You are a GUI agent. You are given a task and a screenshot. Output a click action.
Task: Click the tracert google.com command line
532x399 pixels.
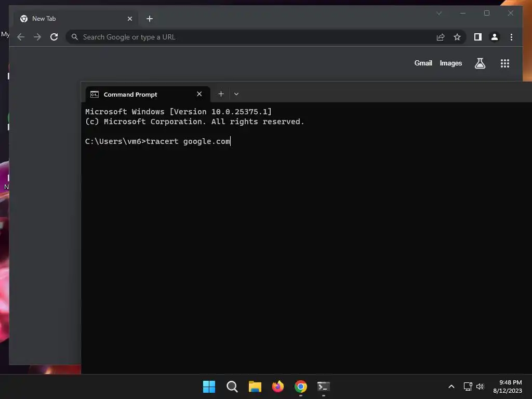click(158, 141)
